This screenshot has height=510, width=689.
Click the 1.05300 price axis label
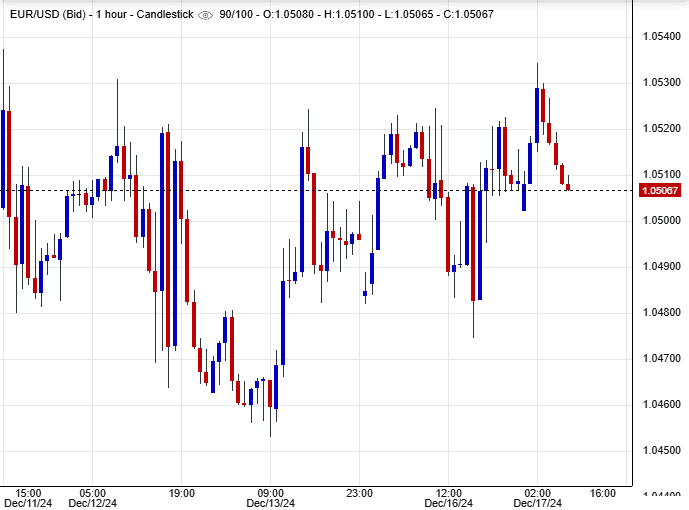point(660,83)
